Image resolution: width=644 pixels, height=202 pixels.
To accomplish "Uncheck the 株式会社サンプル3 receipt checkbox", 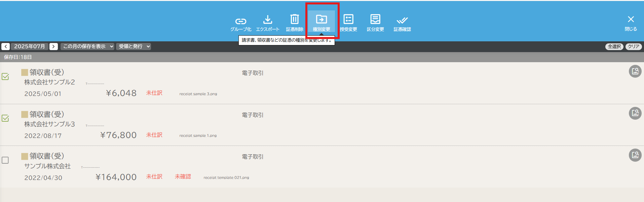I will [x=5, y=118].
